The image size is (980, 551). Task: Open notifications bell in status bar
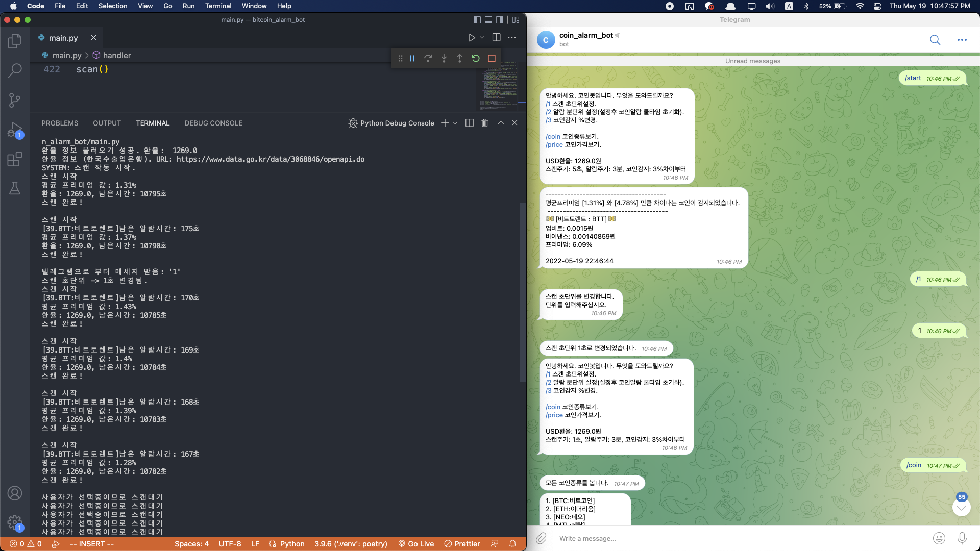pyautogui.click(x=512, y=544)
